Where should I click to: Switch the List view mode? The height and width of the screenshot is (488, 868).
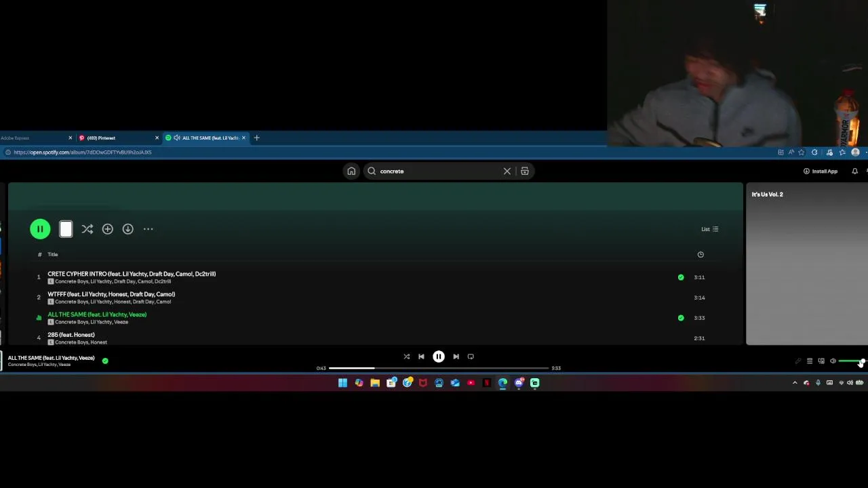pyautogui.click(x=710, y=229)
